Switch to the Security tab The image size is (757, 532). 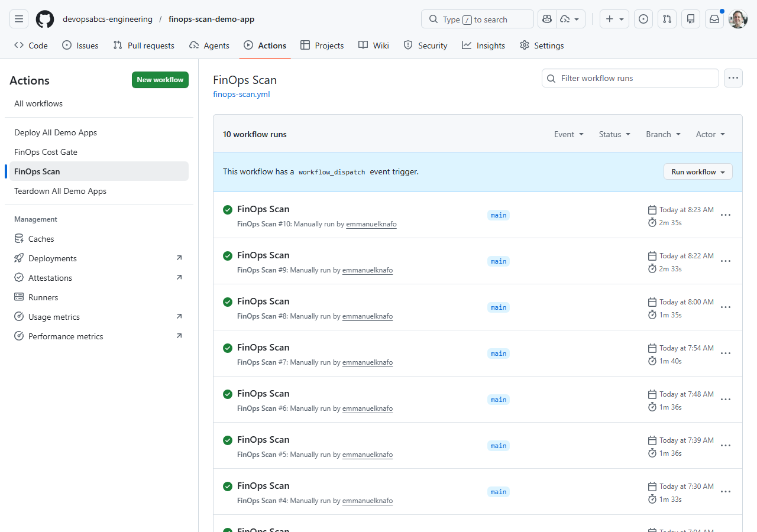pos(425,45)
